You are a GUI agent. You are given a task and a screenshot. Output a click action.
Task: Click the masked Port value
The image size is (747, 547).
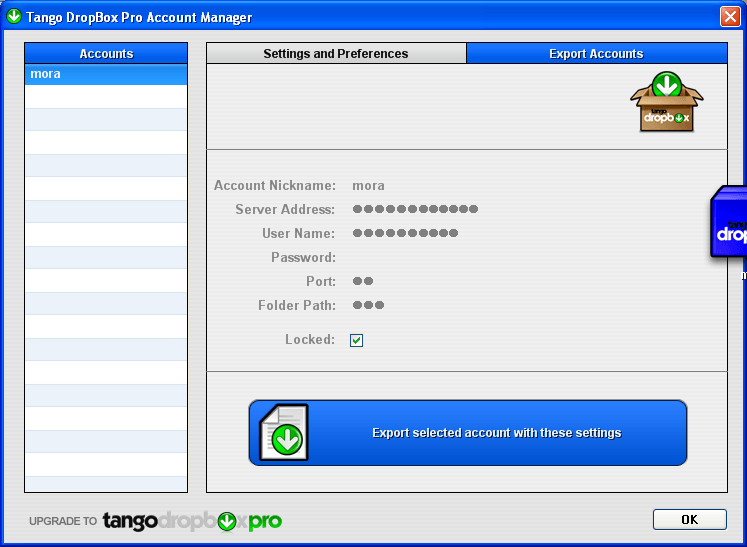coord(363,281)
